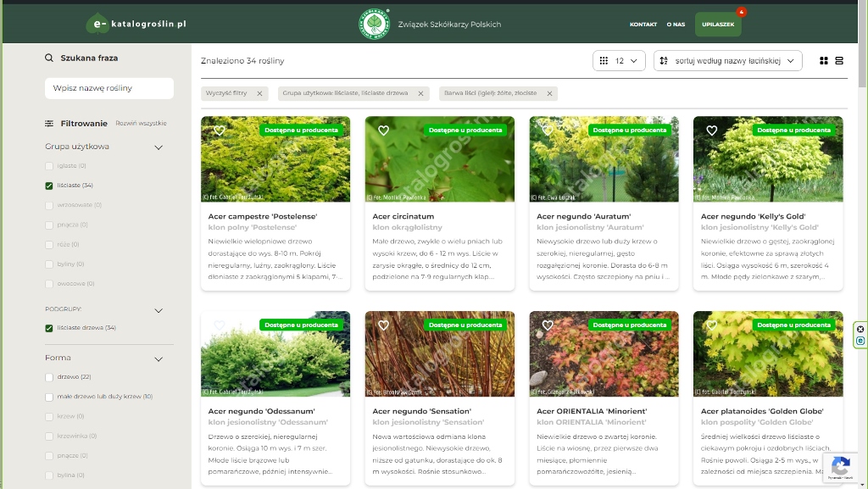
Task: Click Wyczyść filtry to clear filters
Action: (233, 93)
